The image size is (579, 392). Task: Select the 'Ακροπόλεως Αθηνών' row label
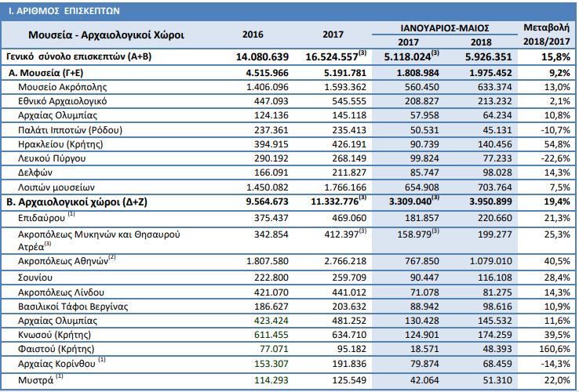pyautogui.click(x=63, y=261)
